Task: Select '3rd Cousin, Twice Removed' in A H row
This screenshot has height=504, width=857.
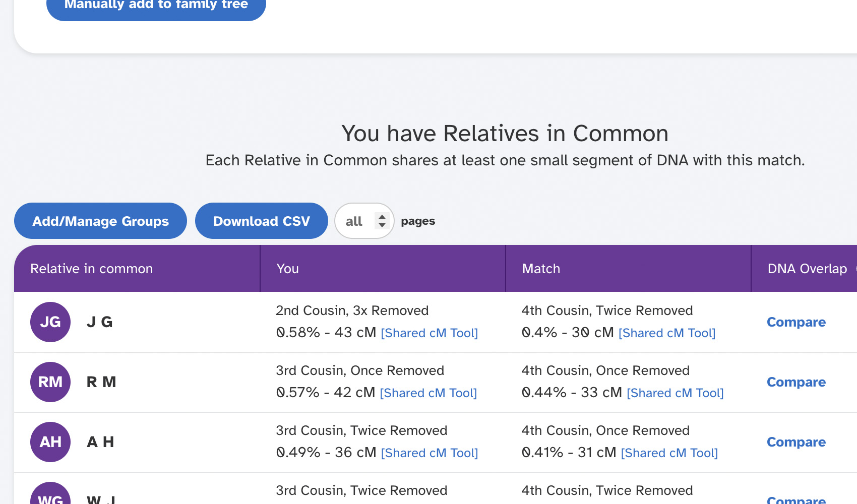Action: point(361,430)
